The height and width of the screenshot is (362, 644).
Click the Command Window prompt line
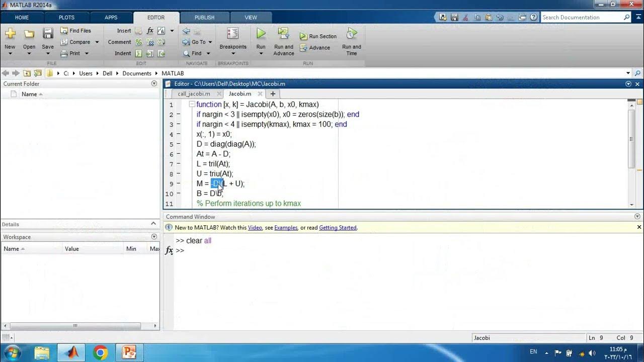tap(403, 250)
